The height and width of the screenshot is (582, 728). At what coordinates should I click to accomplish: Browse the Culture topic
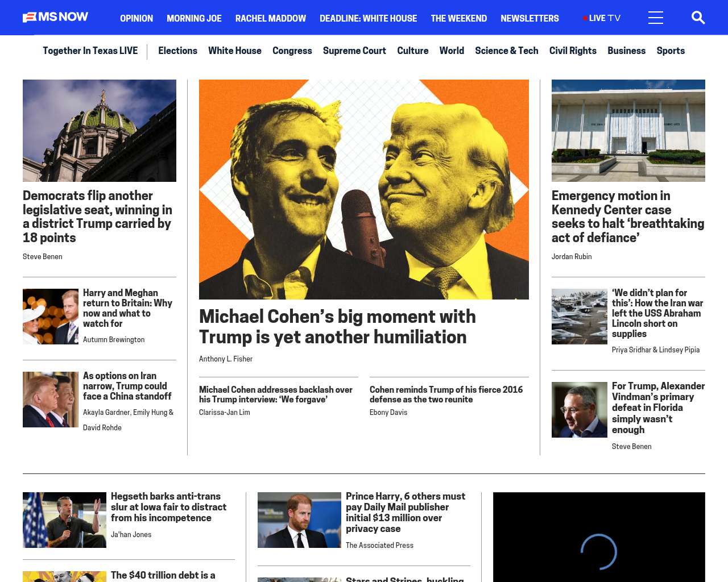point(413,51)
